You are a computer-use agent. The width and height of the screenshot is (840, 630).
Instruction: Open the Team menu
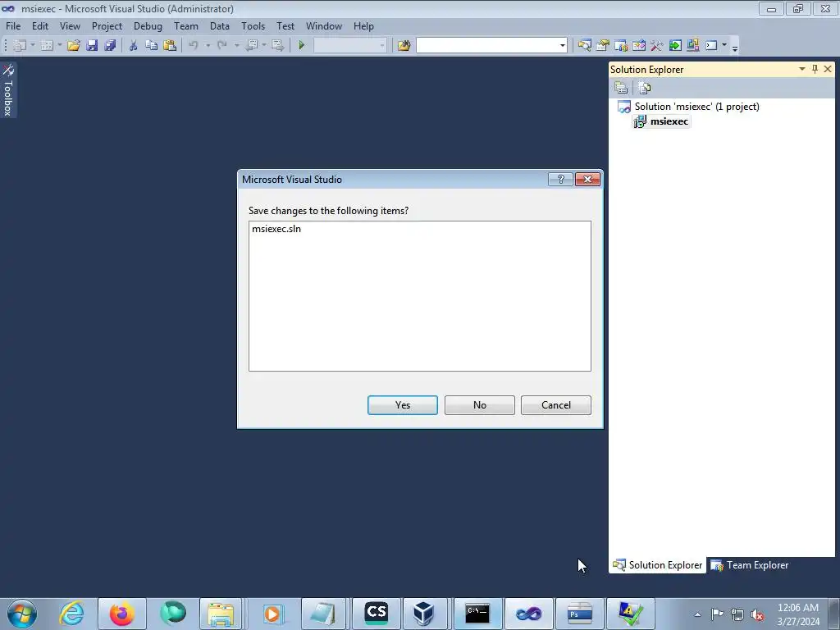tap(186, 26)
